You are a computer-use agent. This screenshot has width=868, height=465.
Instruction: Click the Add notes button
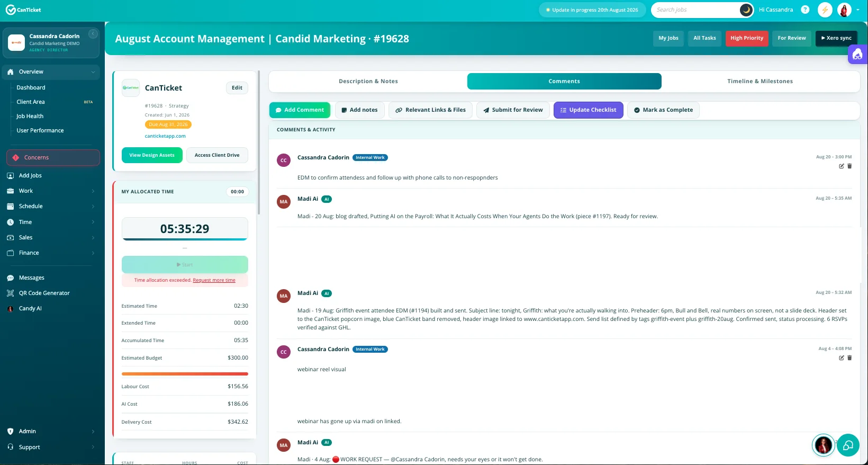click(x=359, y=110)
